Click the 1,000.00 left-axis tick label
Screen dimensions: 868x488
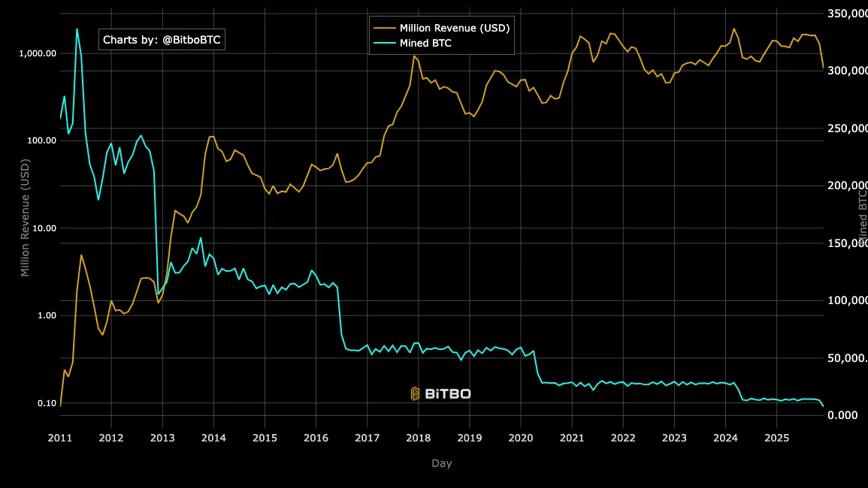click(38, 53)
